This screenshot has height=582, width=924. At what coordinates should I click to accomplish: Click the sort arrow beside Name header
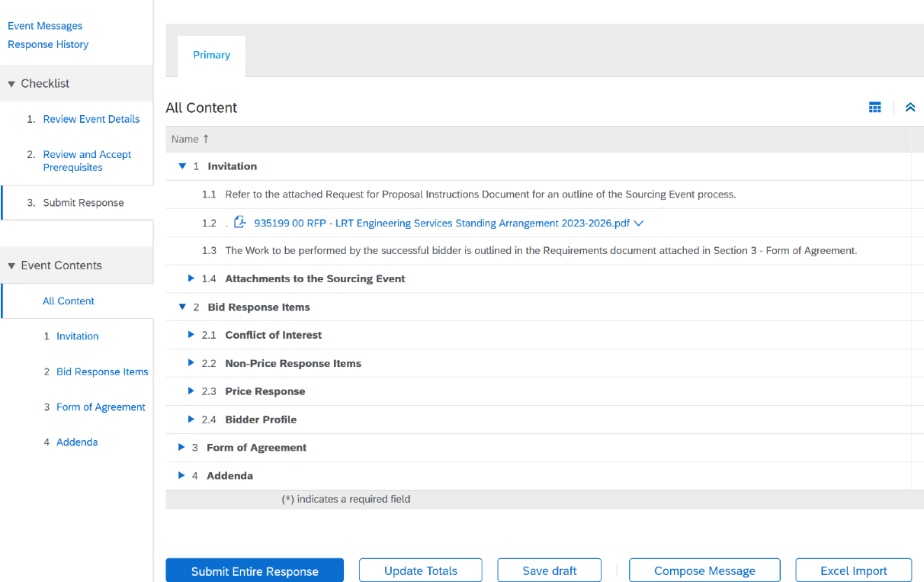point(206,139)
